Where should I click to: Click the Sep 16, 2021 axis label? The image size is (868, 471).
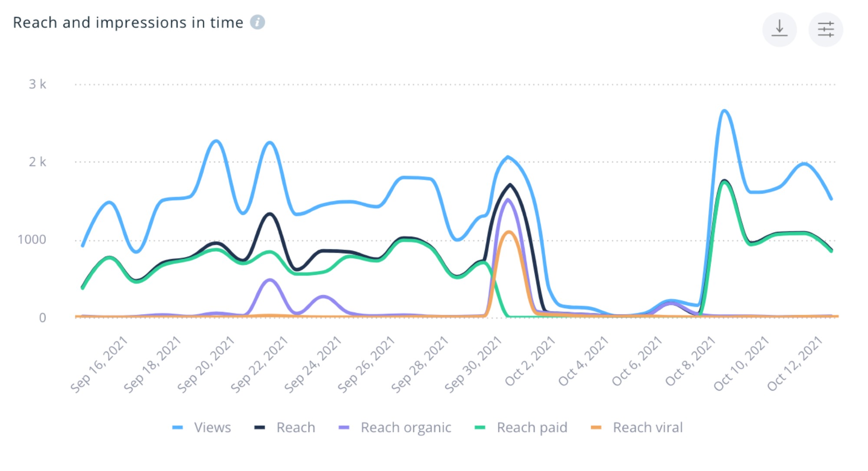coord(99,365)
